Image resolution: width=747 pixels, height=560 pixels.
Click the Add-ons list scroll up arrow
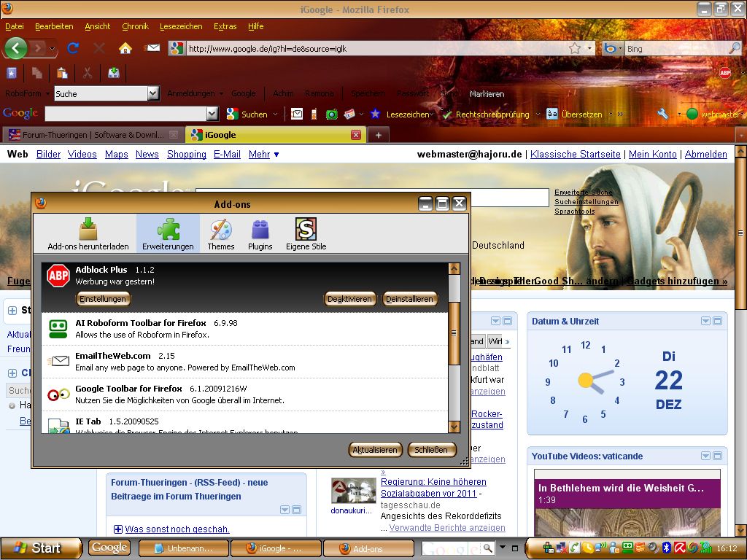pos(454,268)
